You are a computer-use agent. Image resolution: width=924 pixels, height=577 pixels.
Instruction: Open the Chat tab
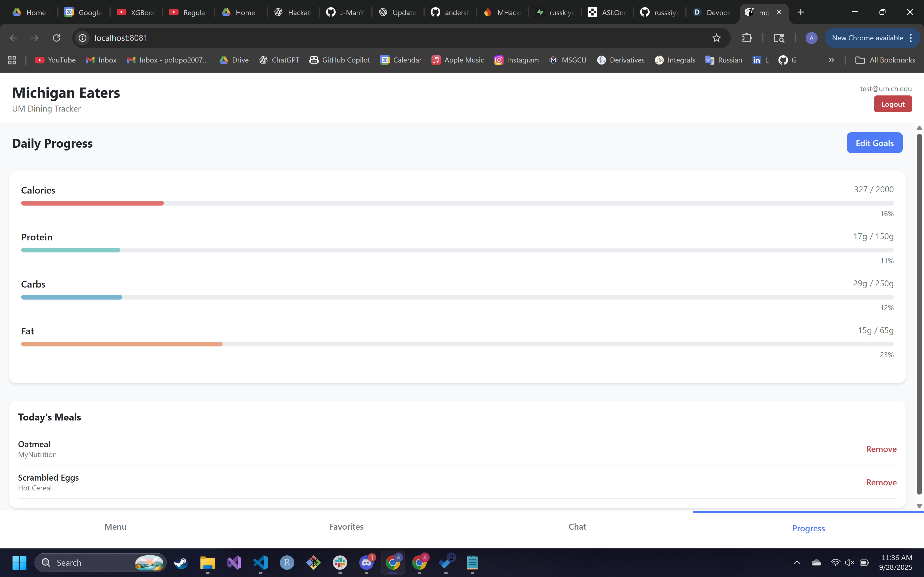pyautogui.click(x=577, y=527)
